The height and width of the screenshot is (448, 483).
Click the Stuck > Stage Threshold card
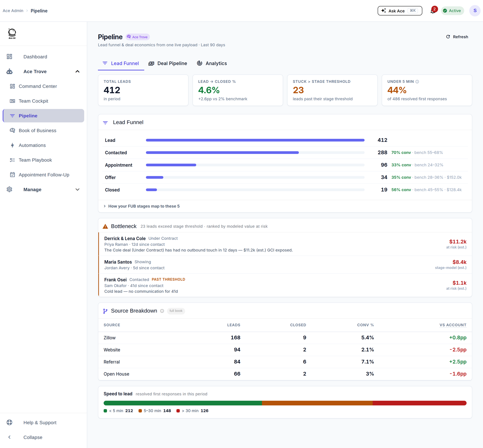click(332, 90)
